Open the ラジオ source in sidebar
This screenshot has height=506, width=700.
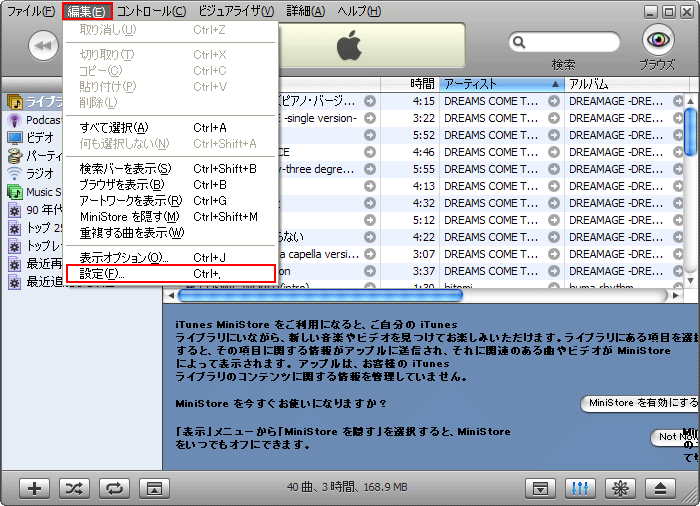tap(39, 173)
